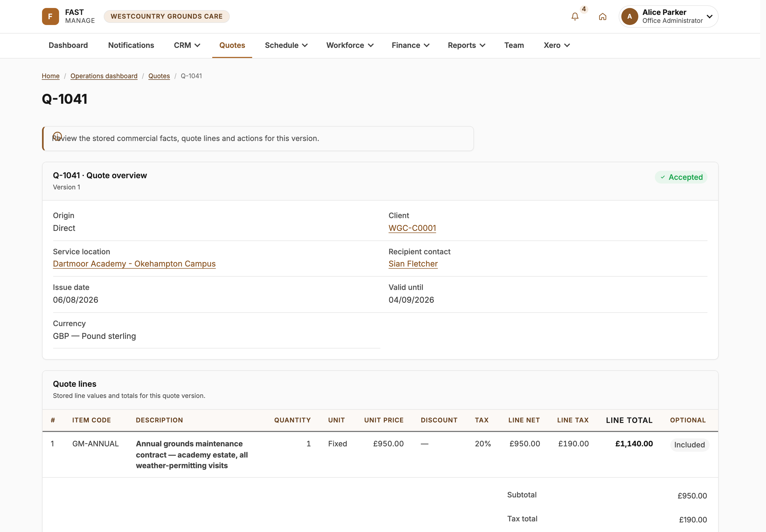Screen dimensions: 766x532
Task: Click the UNIT PRICE column header
Action: click(x=384, y=420)
